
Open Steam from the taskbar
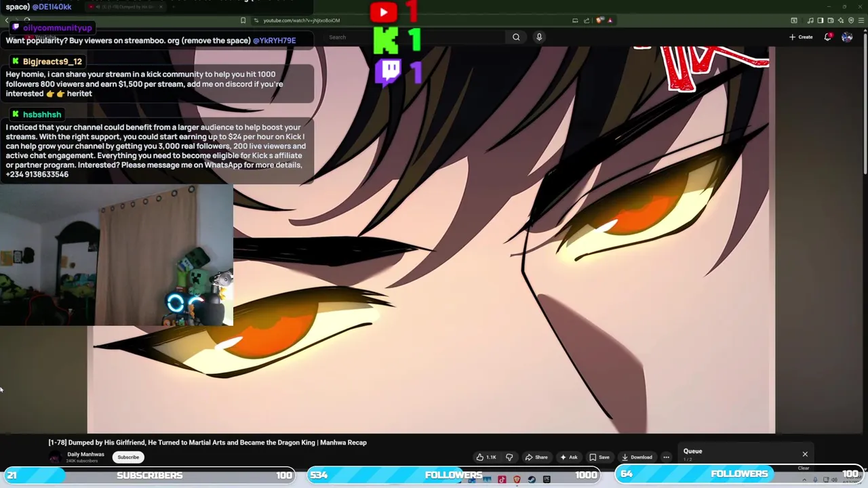[x=532, y=480]
